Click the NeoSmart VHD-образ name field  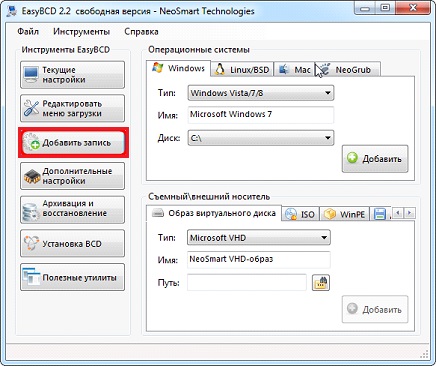coord(259,260)
